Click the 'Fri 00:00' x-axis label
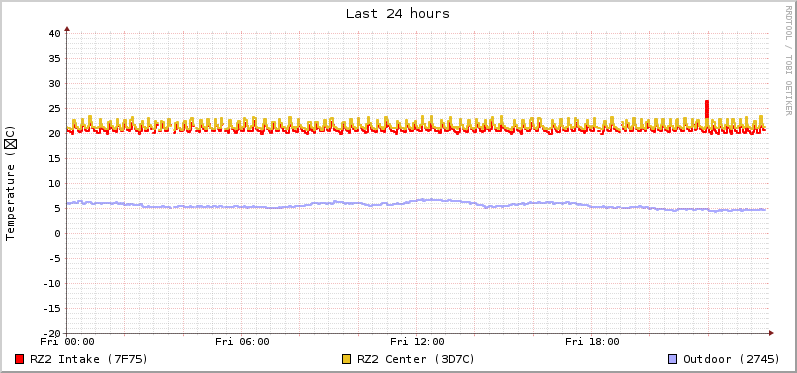Image resolution: width=797 pixels, height=373 pixels. (x=68, y=342)
